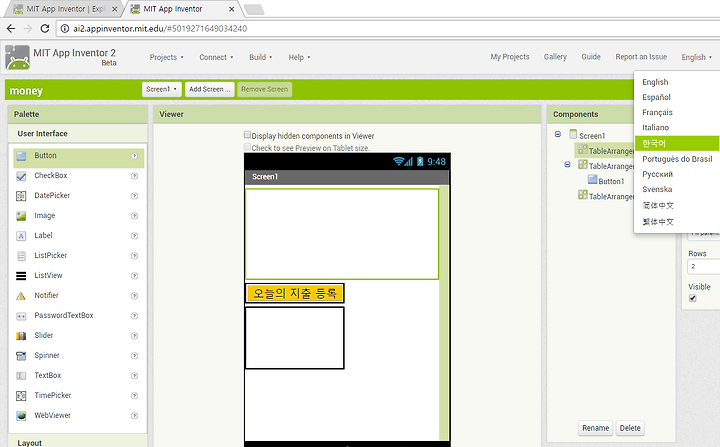720x447 pixels.
Task: Open the Gallery link
Action: click(x=555, y=57)
